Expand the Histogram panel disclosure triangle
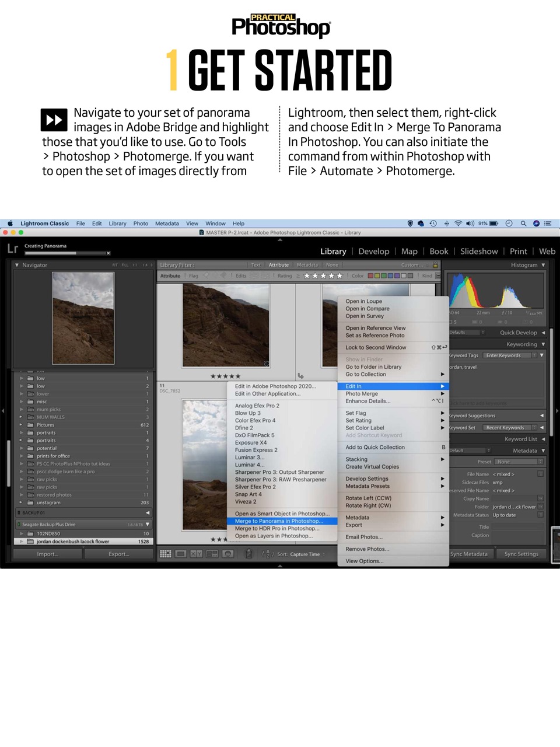Viewport: 560px width, 747px height. point(543,264)
